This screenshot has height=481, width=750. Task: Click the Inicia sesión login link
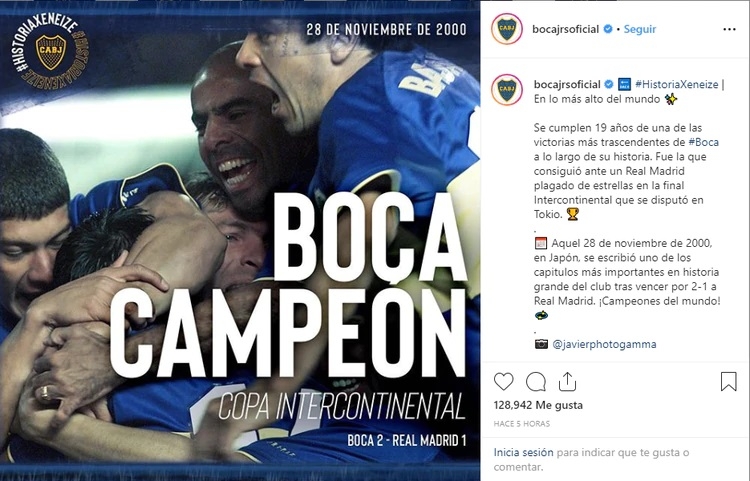coord(523,452)
